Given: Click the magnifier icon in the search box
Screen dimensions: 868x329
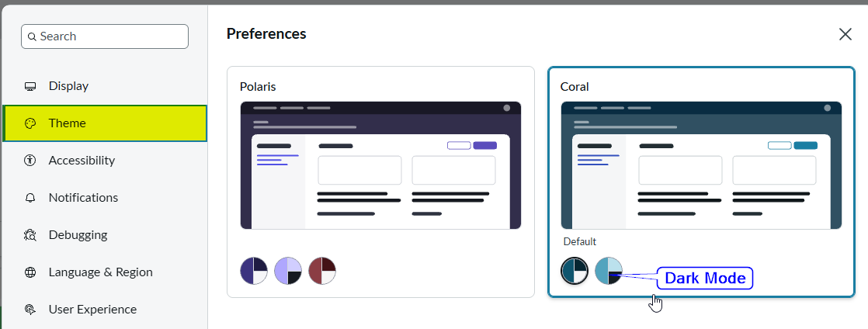Looking at the screenshot, I should 32,36.
